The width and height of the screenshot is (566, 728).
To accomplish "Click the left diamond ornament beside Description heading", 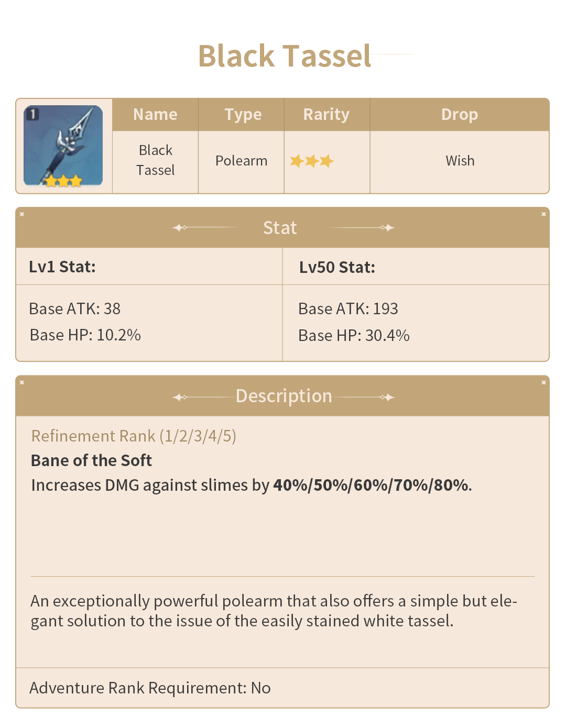I will (180, 398).
